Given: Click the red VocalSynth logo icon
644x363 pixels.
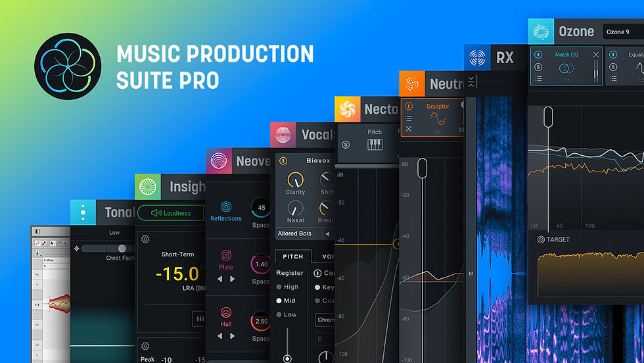Looking at the screenshot, I should tap(283, 135).
